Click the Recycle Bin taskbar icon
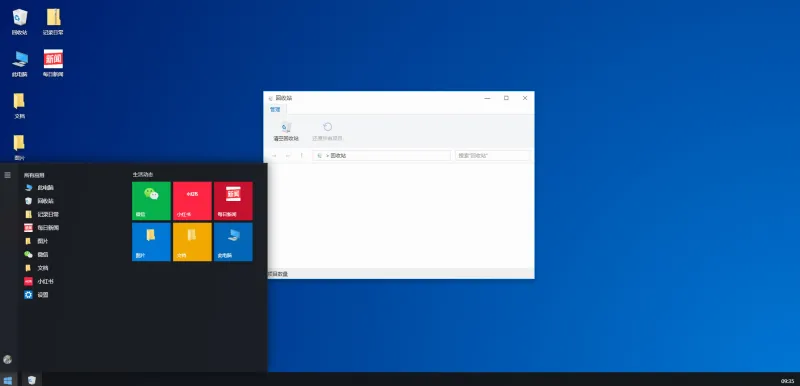 [x=32, y=380]
